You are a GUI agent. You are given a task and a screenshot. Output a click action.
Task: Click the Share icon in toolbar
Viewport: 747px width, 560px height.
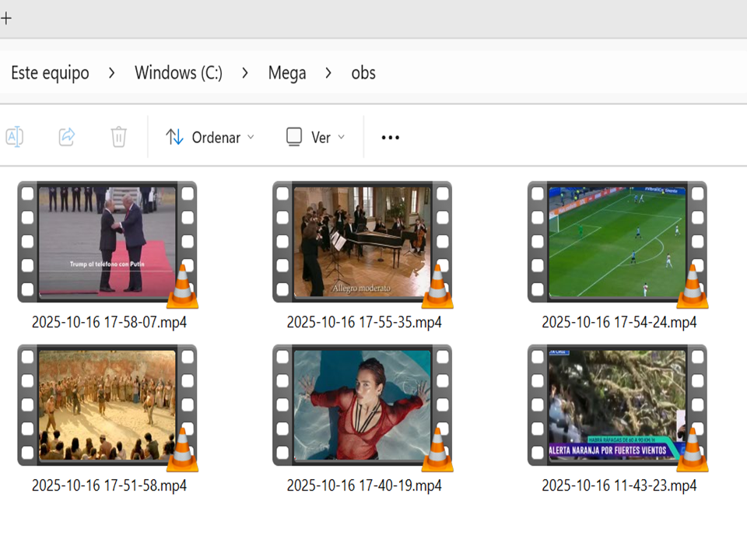pos(67,138)
